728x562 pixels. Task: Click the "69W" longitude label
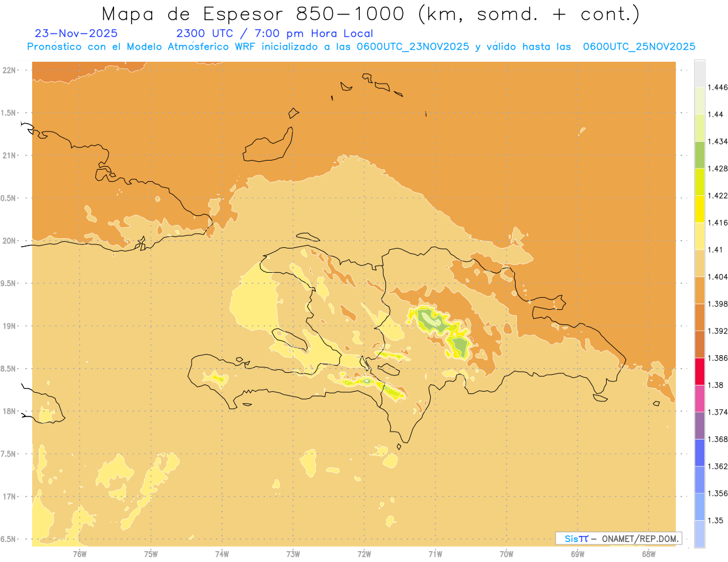pyautogui.click(x=578, y=554)
